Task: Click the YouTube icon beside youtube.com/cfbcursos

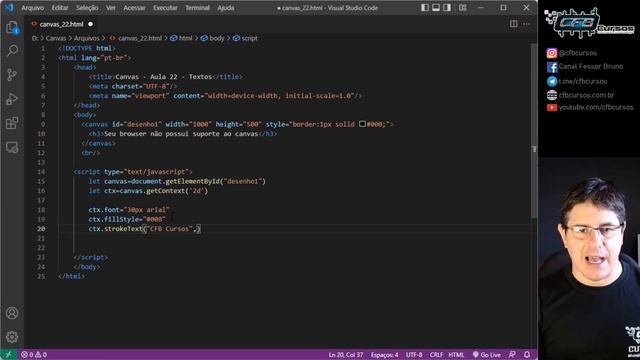Action: (x=552, y=107)
